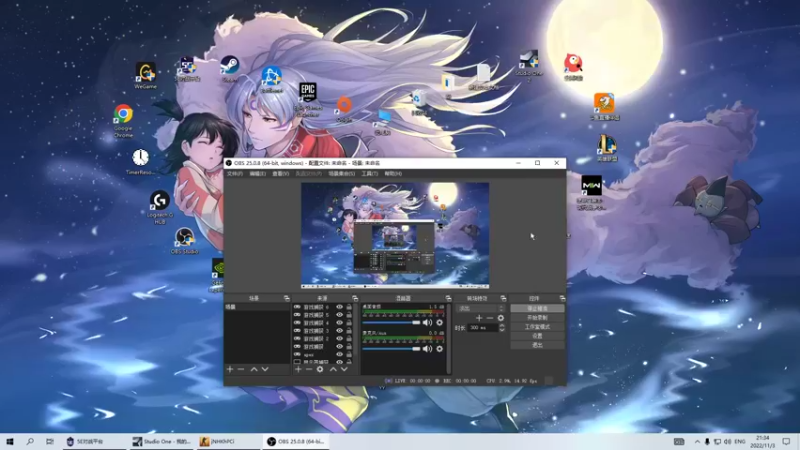Select the 场景 item in scenes list
The height and width of the screenshot is (450, 800).
point(257,307)
